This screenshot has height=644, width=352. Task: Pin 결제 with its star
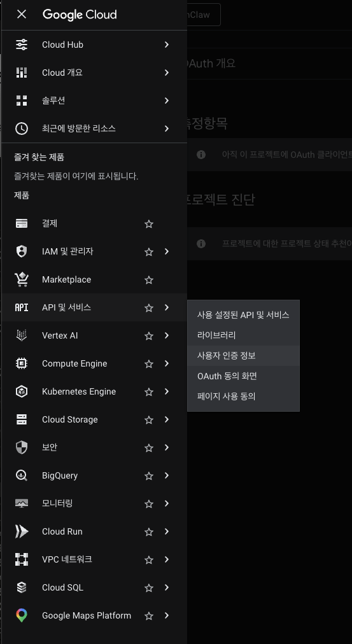click(149, 224)
